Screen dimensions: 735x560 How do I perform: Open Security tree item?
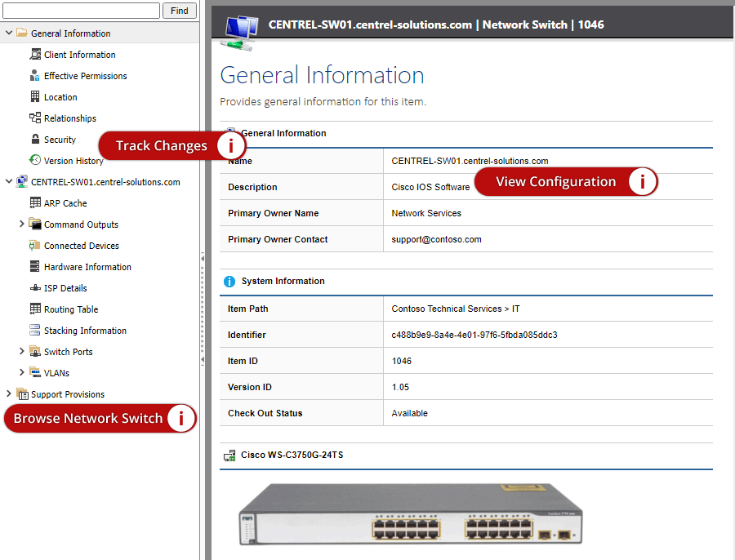click(60, 140)
